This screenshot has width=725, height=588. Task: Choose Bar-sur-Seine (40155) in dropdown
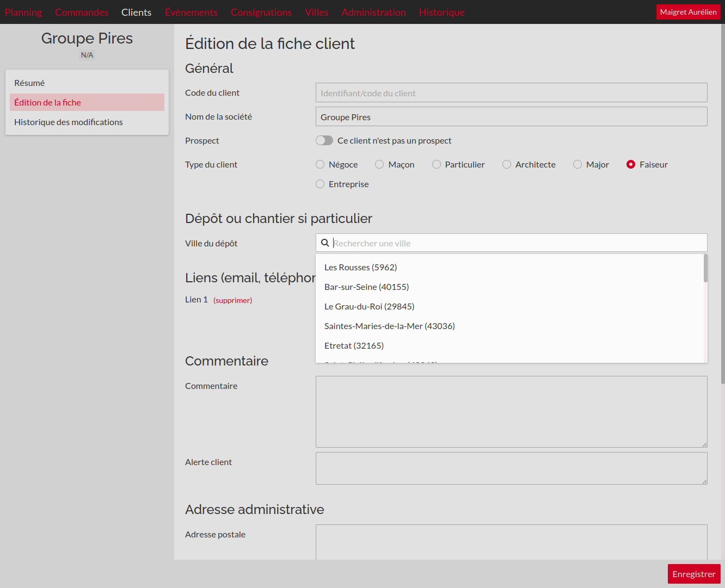366,287
